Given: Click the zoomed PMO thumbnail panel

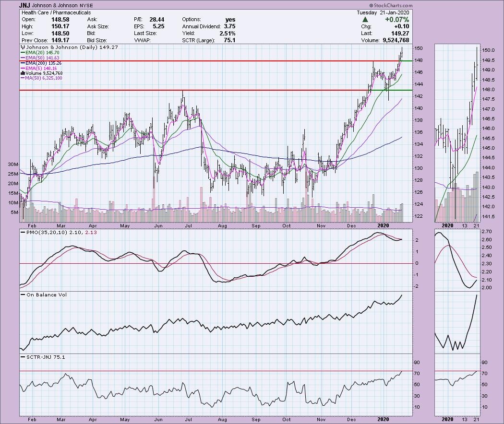Looking at the screenshot, I should [x=457, y=260].
